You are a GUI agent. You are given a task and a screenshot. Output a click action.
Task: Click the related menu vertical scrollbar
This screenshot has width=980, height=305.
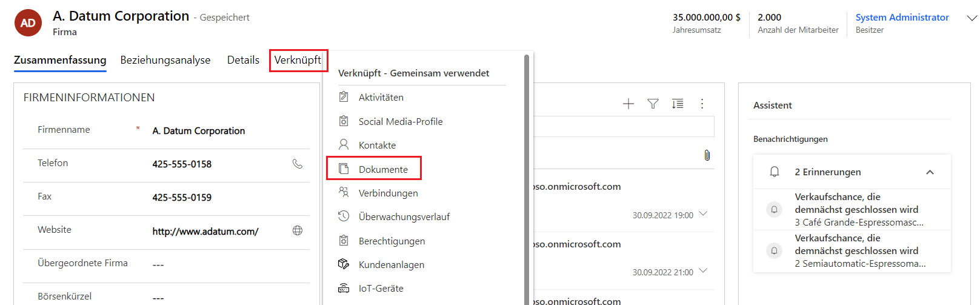[527, 179]
